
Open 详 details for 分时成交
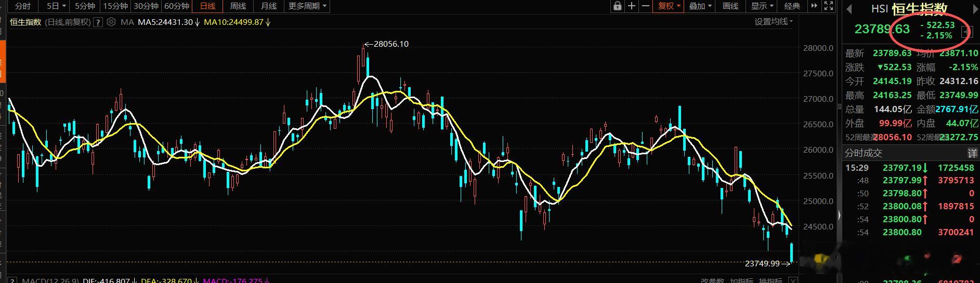(x=972, y=153)
